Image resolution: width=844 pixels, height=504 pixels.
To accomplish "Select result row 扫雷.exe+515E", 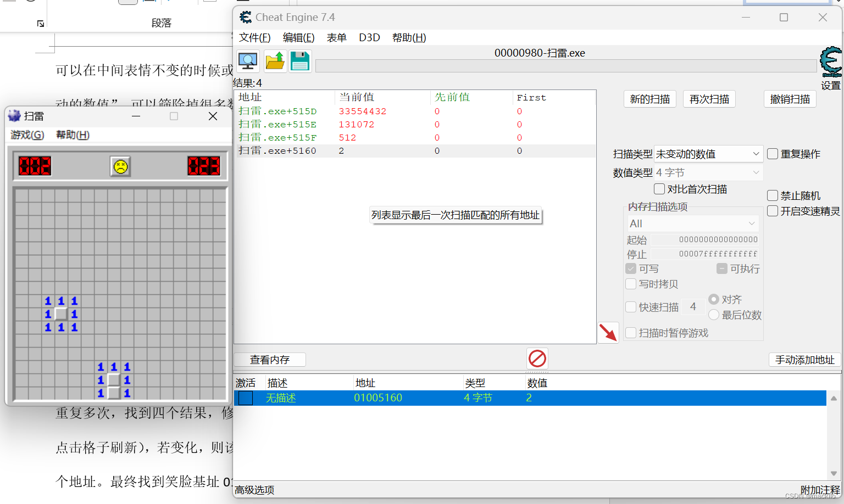I will tap(415, 125).
